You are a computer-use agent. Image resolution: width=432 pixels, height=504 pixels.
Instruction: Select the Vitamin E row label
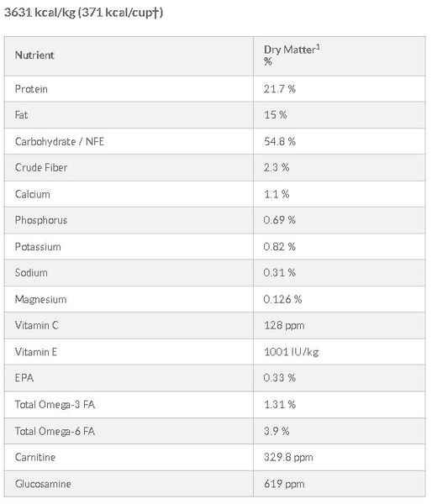[x=36, y=352]
